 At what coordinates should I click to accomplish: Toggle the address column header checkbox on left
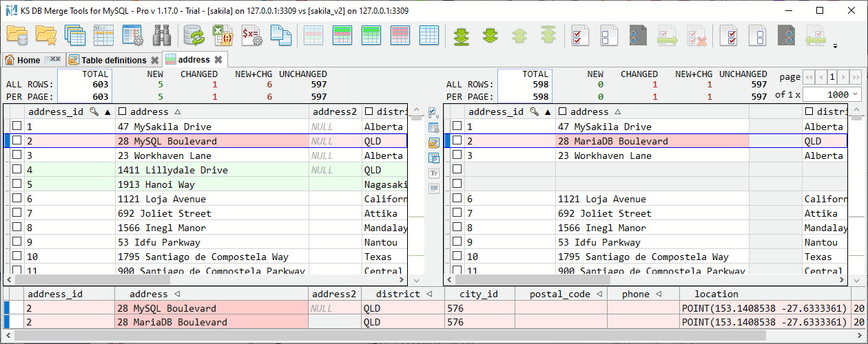tap(122, 111)
